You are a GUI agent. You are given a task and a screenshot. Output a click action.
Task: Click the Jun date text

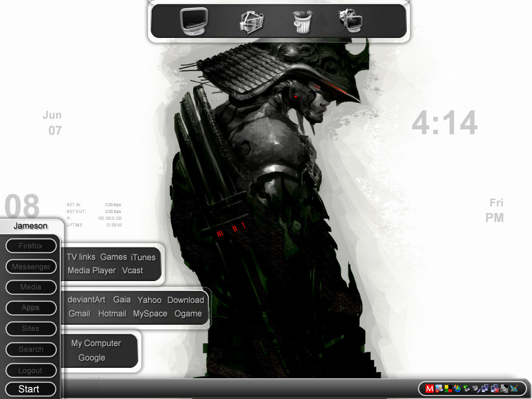pos(52,115)
